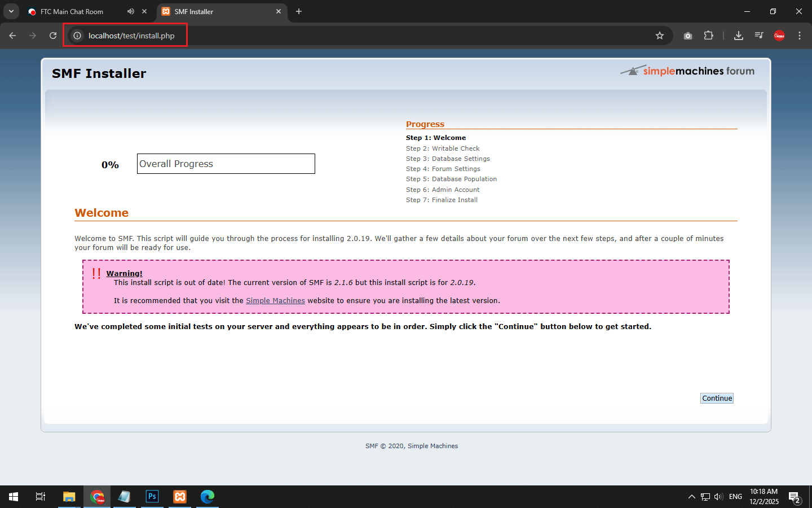
Task: Open Chrome three-dot menu
Action: pyautogui.click(x=800, y=36)
